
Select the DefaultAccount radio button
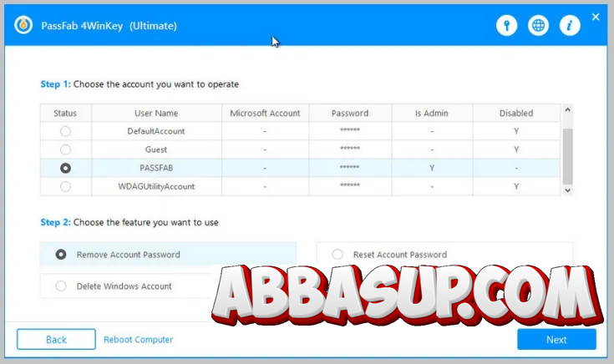pyautogui.click(x=65, y=131)
